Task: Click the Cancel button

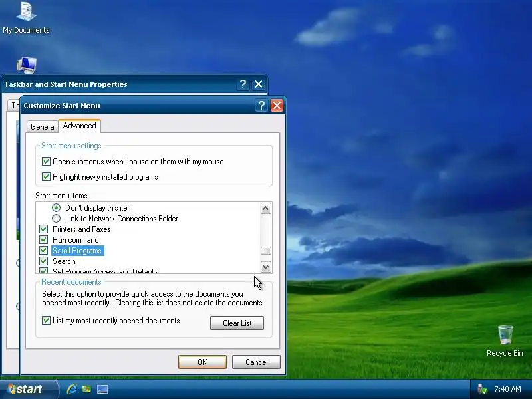Action: (256, 362)
